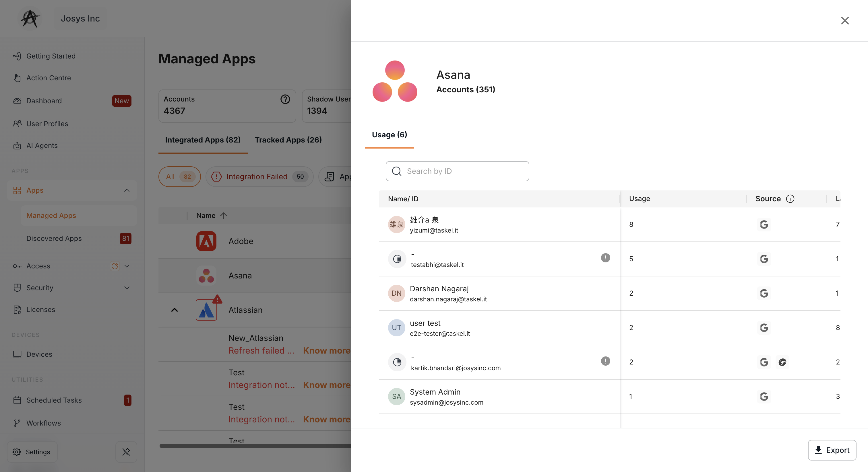
Task: Click the Google source icon for System Admin
Action: click(x=764, y=397)
